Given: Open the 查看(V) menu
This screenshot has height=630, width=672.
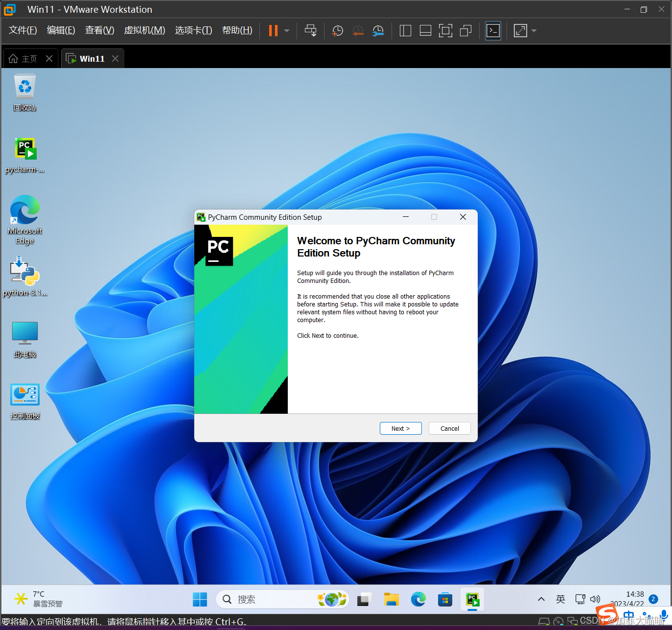Looking at the screenshot, I should tap(100, 30).
